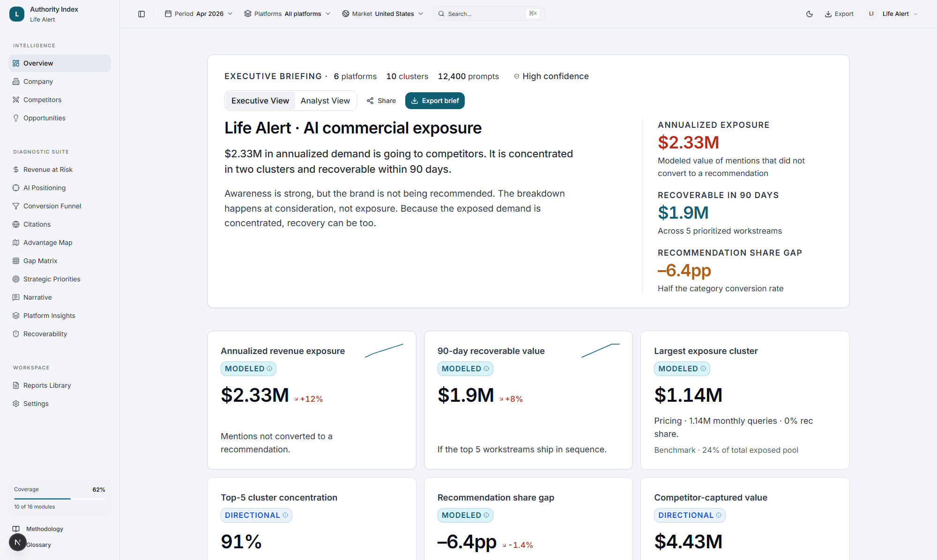Click the -1.4% trend indicator
Screen dimensions: 937x560
(518, 545)
